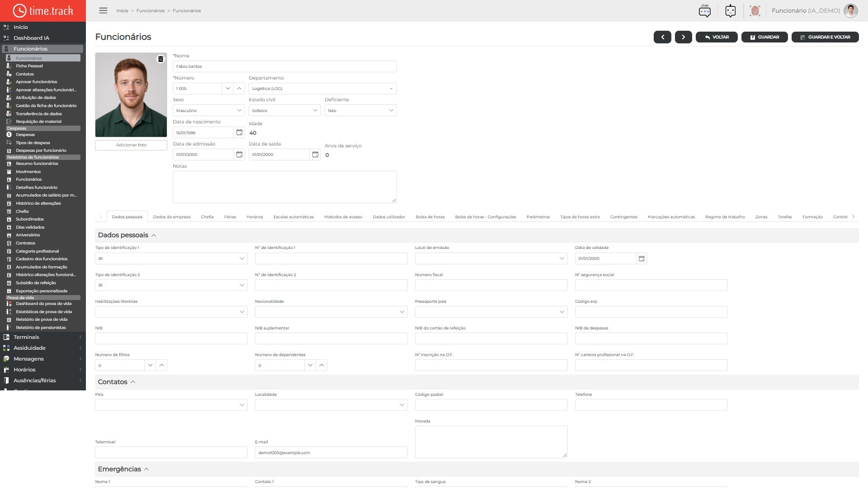Viewport: 868px width, 488px height.
Task: Follow the Início breadcrumb link
Action: (x=122, y=11)
